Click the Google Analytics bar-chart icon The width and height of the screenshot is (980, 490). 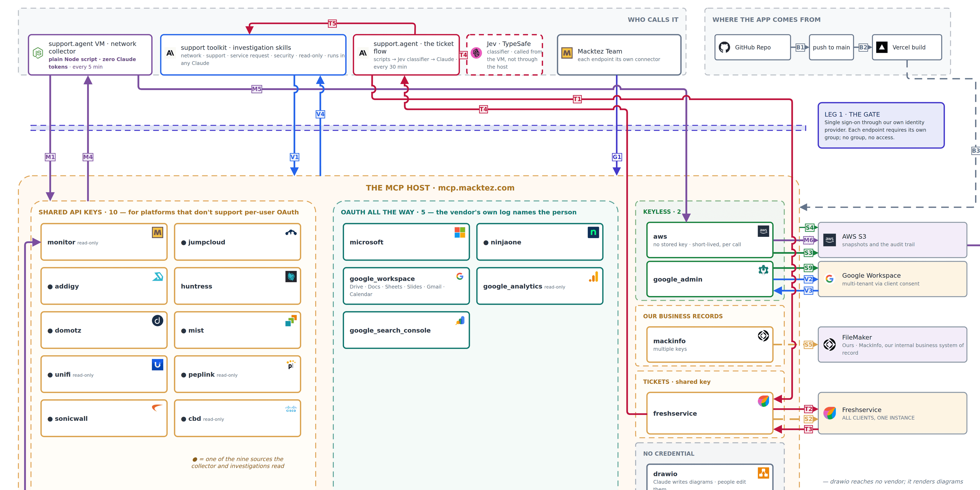593,277
